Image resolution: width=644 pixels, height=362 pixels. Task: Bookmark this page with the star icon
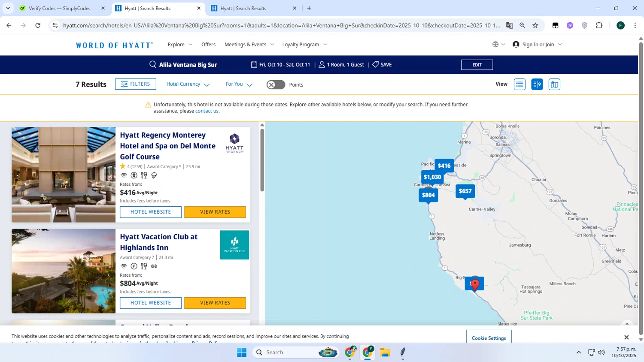click(x=535, y=25)
